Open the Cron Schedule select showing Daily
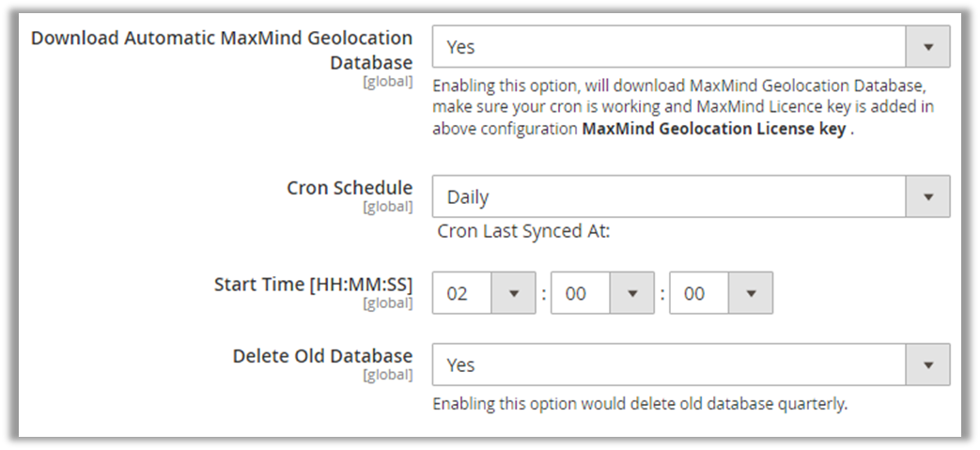Viewport: 980px width, 450px height. click(669, 197)
